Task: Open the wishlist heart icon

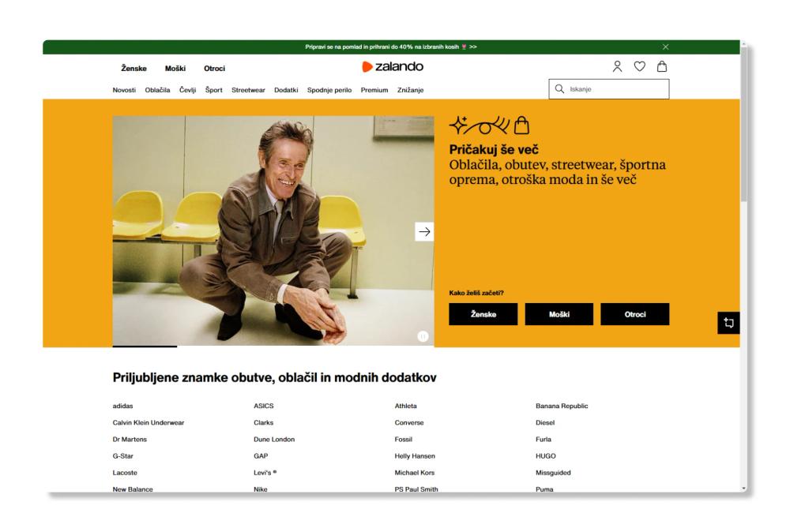Action: point(639,66)
